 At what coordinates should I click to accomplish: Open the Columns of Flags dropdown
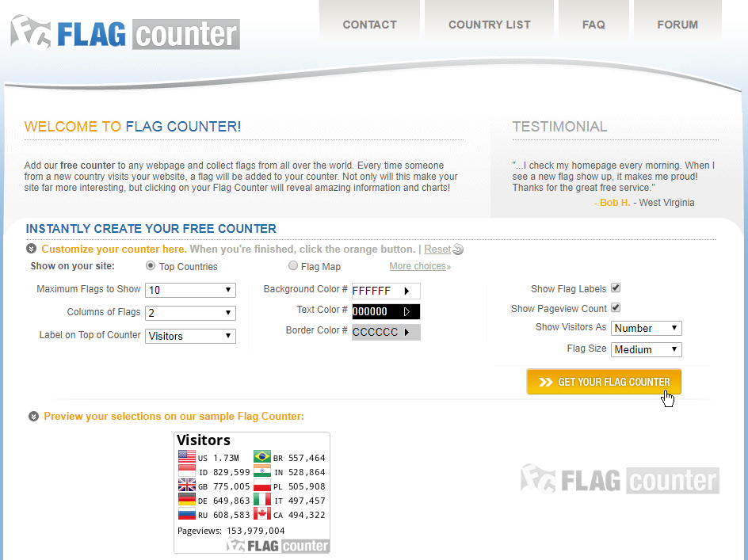[x=190, y=313]
